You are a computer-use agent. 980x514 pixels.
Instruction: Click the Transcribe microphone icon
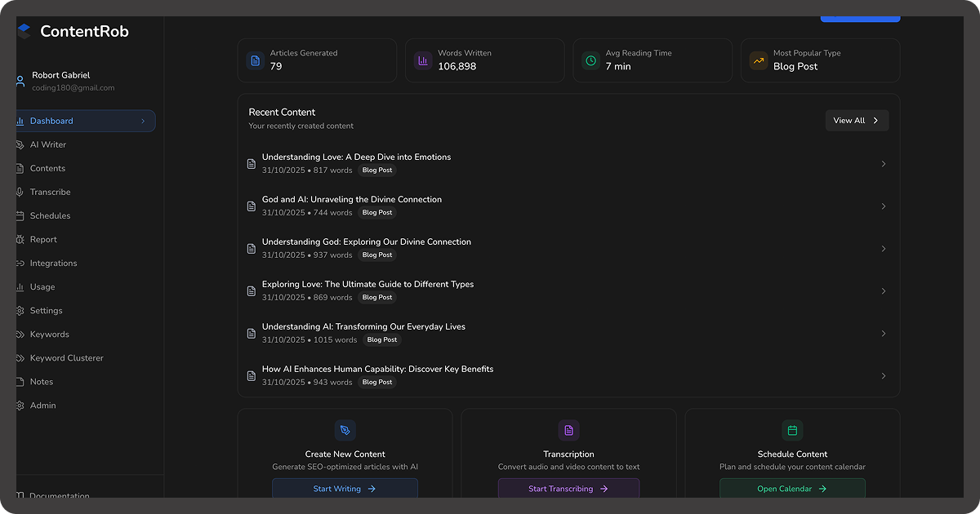pyautogui.click(x=20, y=192)
